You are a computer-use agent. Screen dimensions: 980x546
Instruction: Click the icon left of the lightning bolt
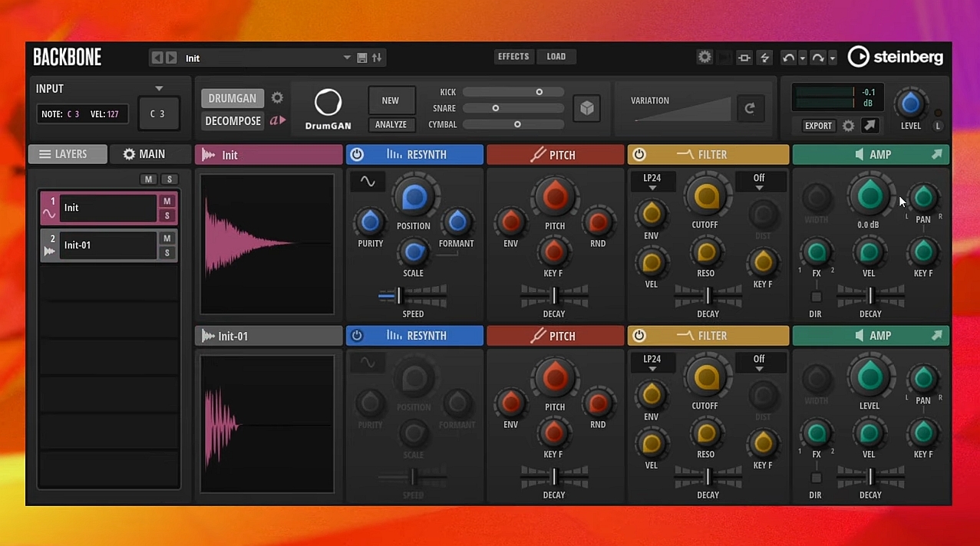click(x=744, y=58)
